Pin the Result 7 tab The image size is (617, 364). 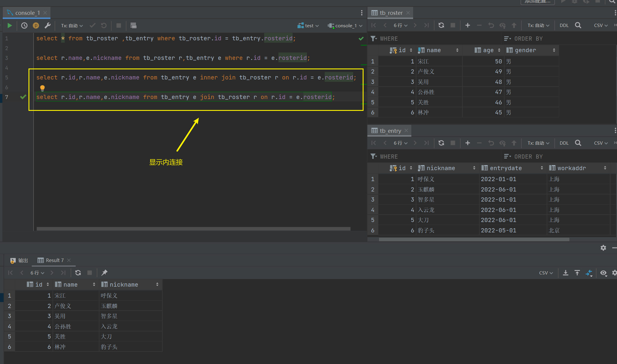(x=104, y=273)
